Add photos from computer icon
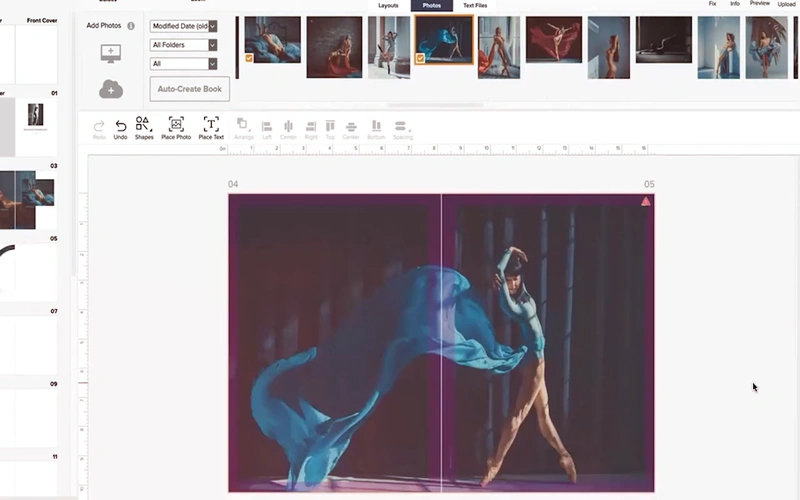 pos(111,53)
